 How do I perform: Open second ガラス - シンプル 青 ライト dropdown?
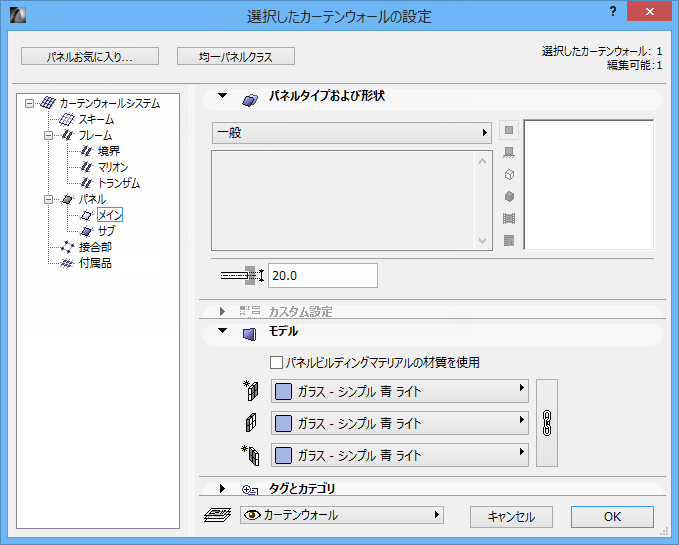(x=400, y=423)
